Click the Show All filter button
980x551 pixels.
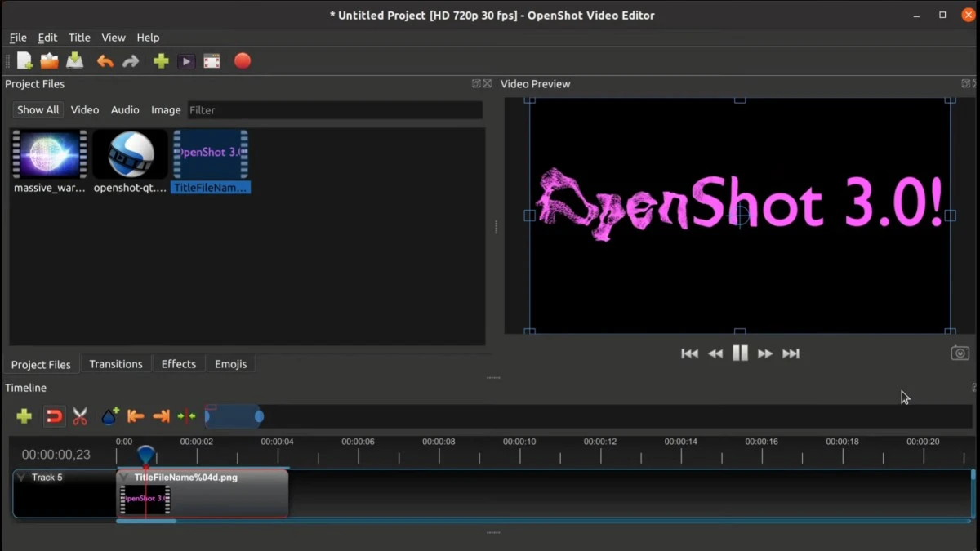coord(38,109)
